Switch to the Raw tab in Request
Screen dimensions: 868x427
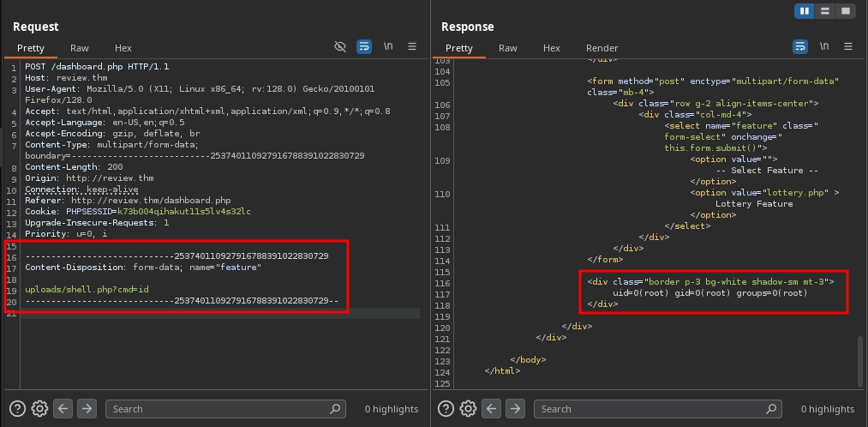[x=80, y=48]
